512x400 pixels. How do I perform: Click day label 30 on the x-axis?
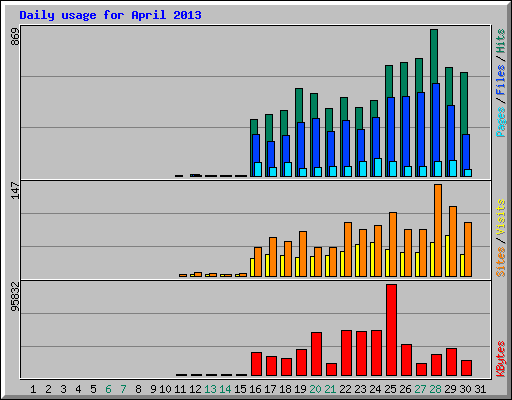click(x=465, y=389)
